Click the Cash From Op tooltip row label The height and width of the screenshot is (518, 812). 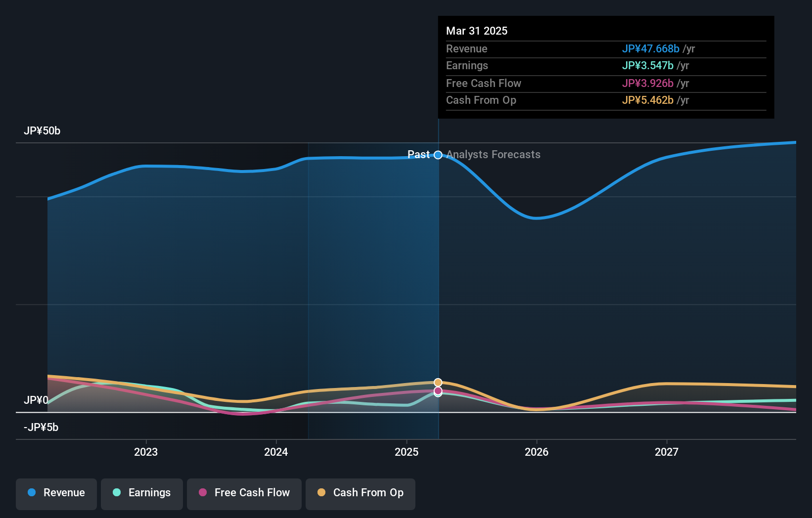(481, 100)
